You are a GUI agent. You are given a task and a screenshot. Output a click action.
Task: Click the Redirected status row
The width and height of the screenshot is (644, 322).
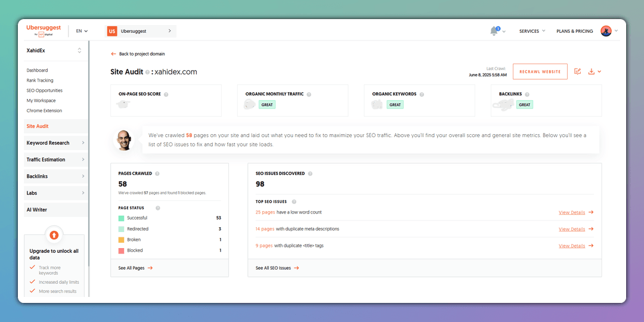coord(169,229)
